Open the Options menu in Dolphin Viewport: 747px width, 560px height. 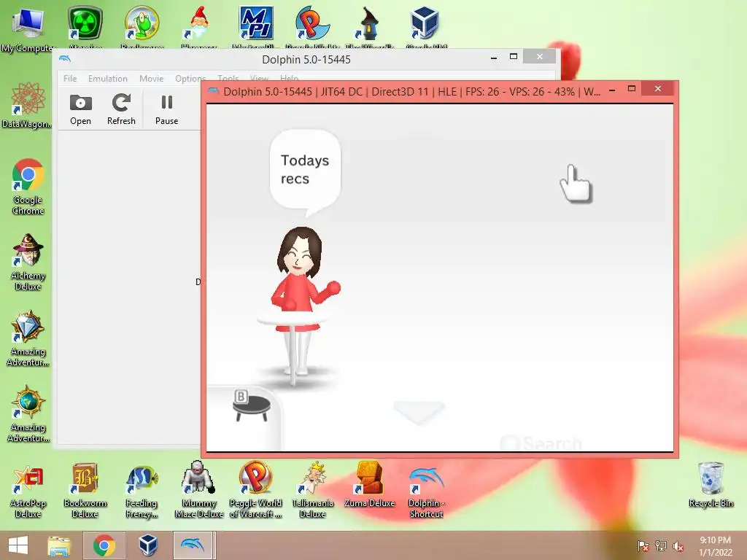click(x=190, y=79)
